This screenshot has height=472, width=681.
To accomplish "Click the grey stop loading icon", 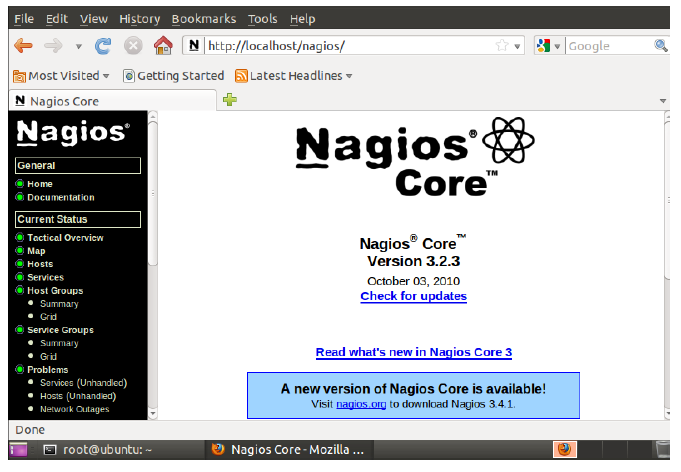I will (x=133, y=46).
